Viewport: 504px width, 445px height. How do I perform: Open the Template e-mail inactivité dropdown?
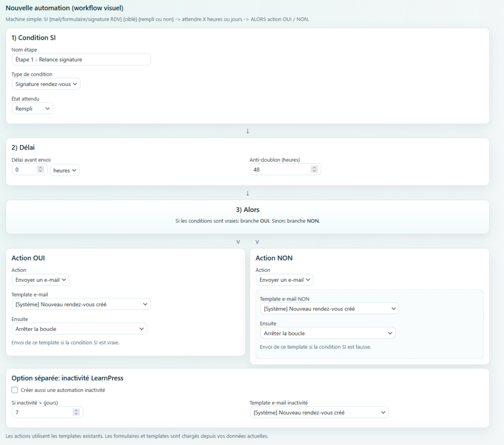click(319, 412)
